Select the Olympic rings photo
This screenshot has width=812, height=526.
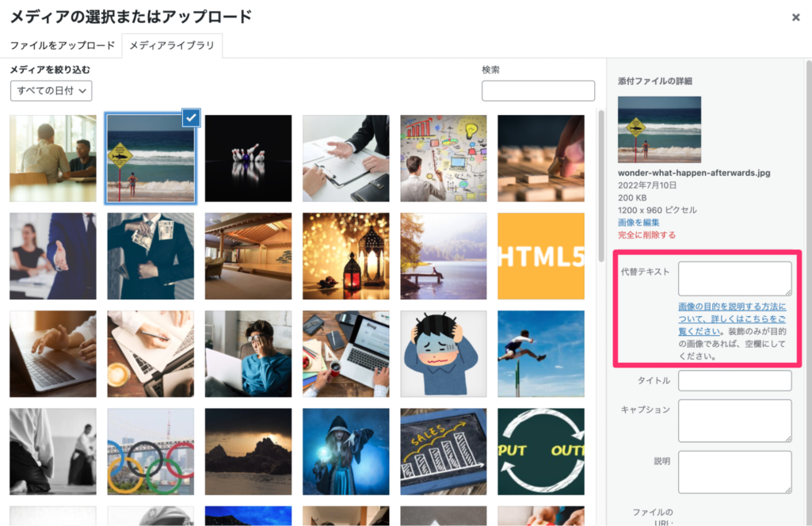coord(150,452)
